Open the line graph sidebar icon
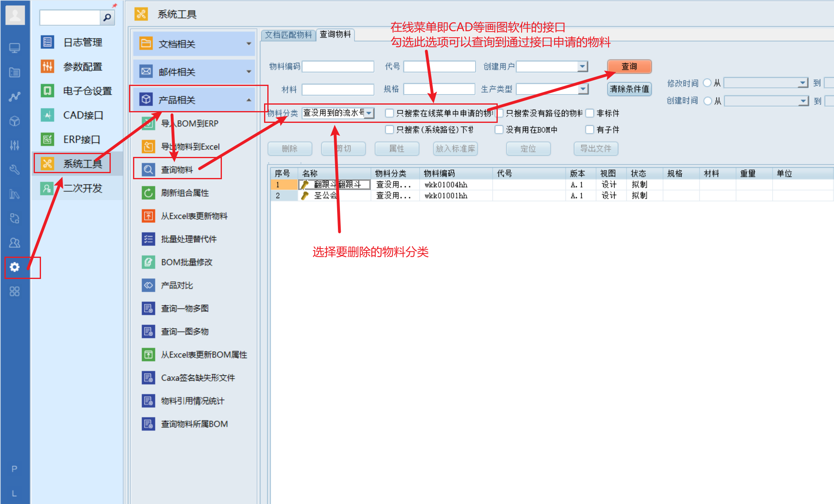 click(x=15, y=97)
